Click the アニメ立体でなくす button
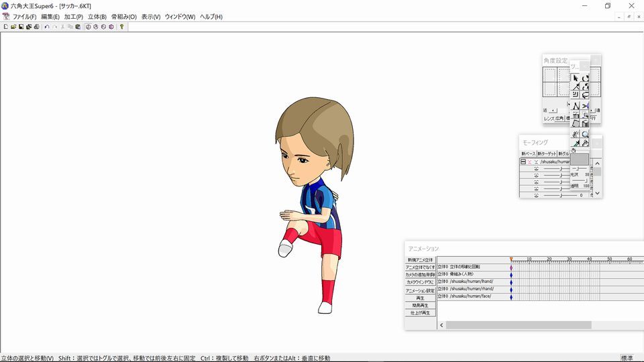644x362 pixels. (x=420, y=267)
